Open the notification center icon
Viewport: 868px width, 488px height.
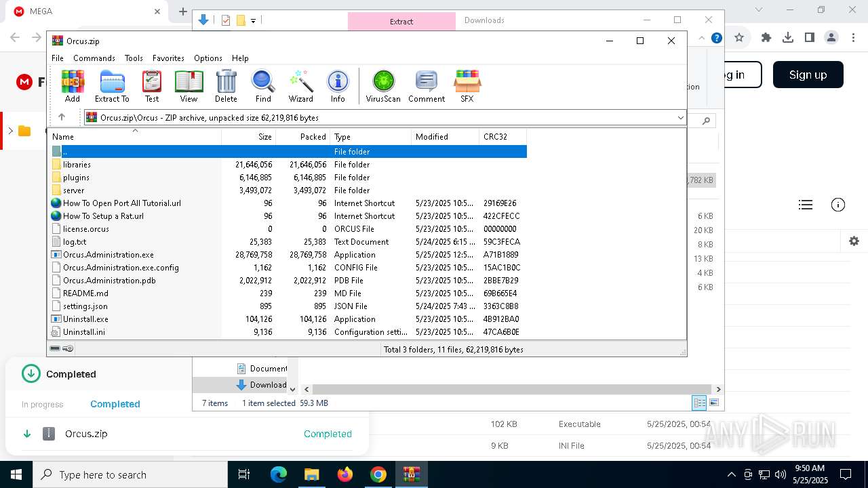point(846,474)
